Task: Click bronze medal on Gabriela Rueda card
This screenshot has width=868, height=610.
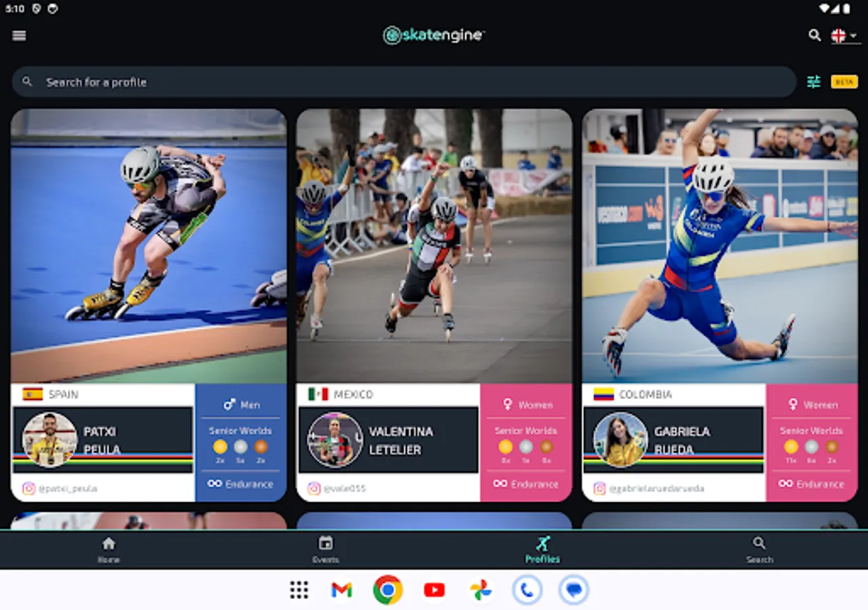Action: click(x=832, y=447)
